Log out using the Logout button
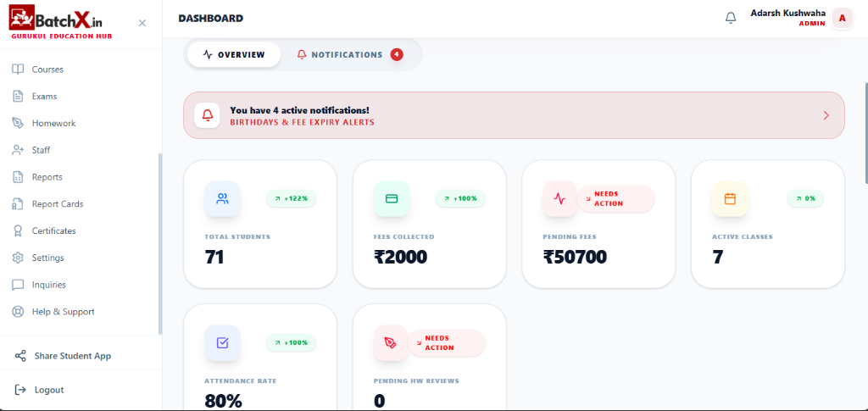This screenshot has height=411, width=868. pyautogui.click(x=48, y=390)
